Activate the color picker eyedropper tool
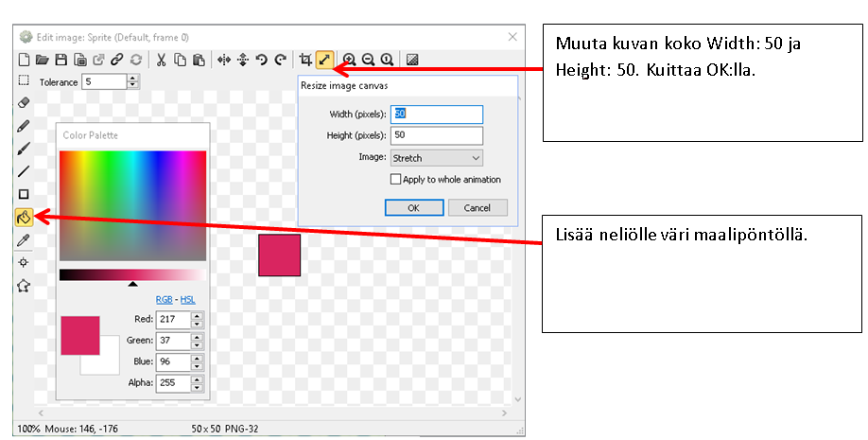868x440 pixels. tap(25, 240)
